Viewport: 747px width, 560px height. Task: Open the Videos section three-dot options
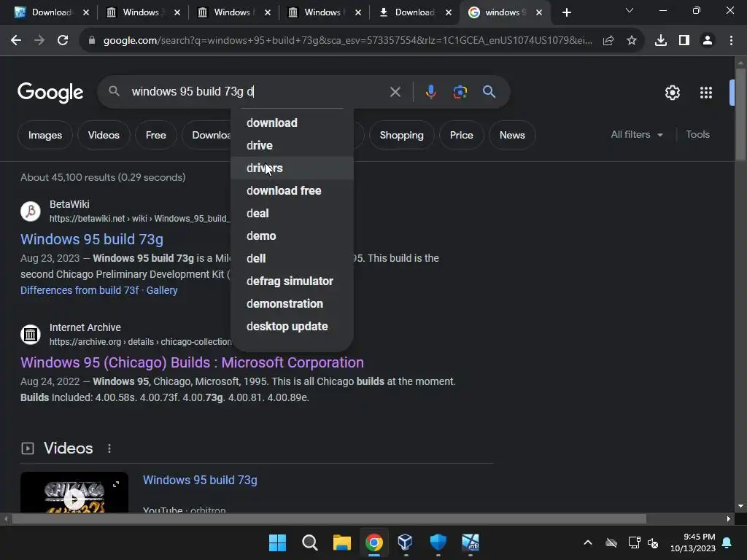[109, 448]
